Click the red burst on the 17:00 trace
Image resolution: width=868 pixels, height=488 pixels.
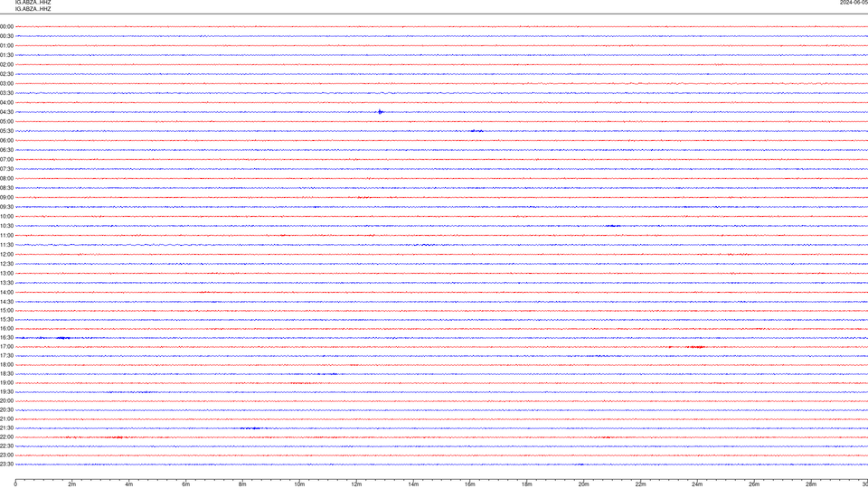[696, 347]
